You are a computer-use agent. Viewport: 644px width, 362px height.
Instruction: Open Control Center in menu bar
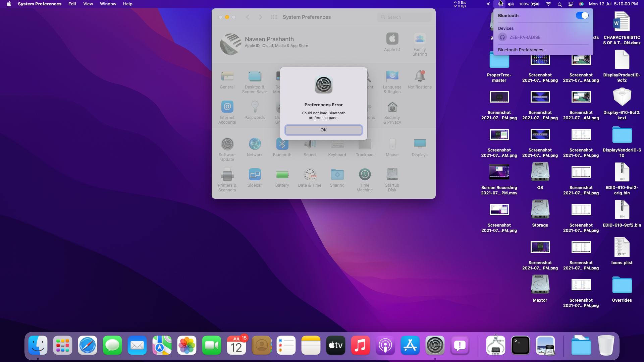(x=571, y=4)
